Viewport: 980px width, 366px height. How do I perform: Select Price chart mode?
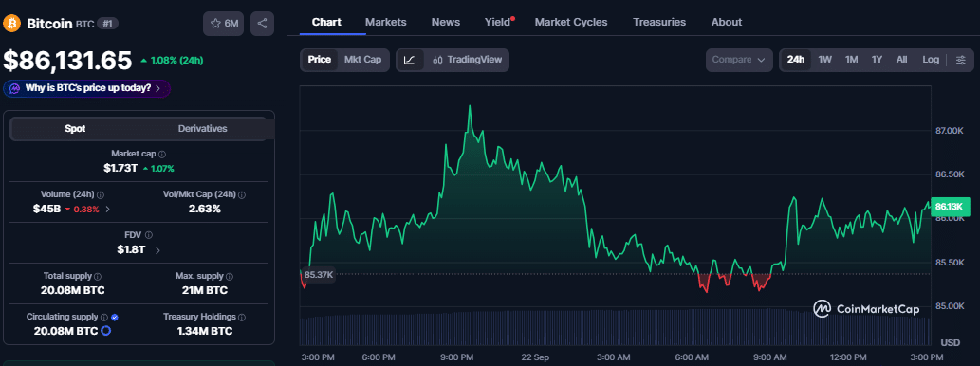coord(320,60)
